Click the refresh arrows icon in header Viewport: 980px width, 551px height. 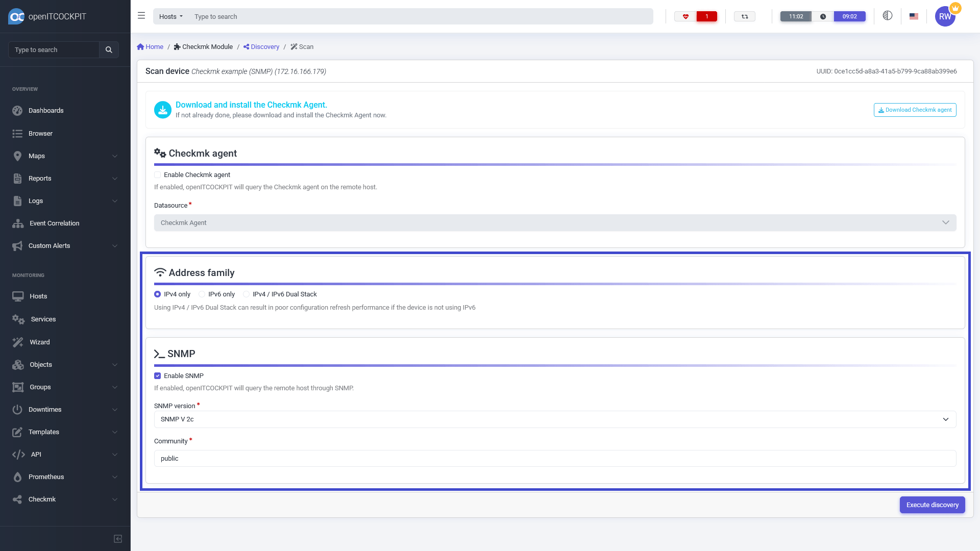[745, 16]
